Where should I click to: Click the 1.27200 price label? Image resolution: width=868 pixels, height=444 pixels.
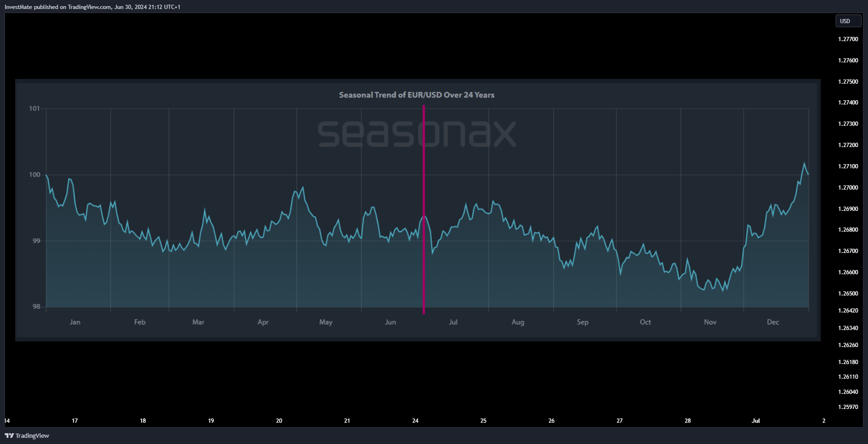click(848, 145)
